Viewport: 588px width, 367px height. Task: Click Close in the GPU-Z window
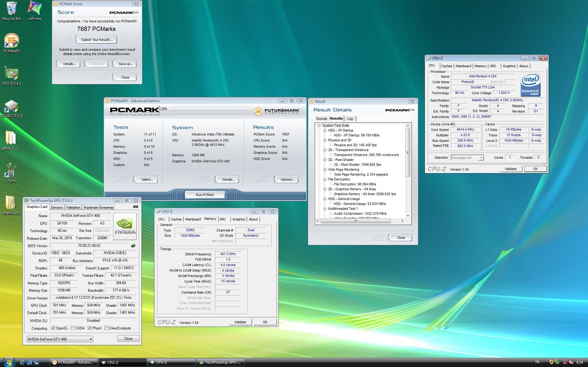click(128, 338)
